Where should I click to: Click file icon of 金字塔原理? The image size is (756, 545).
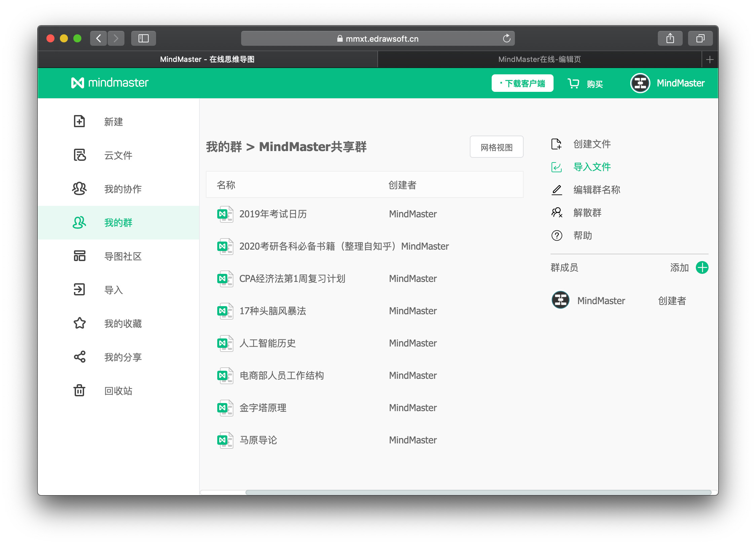225,408
